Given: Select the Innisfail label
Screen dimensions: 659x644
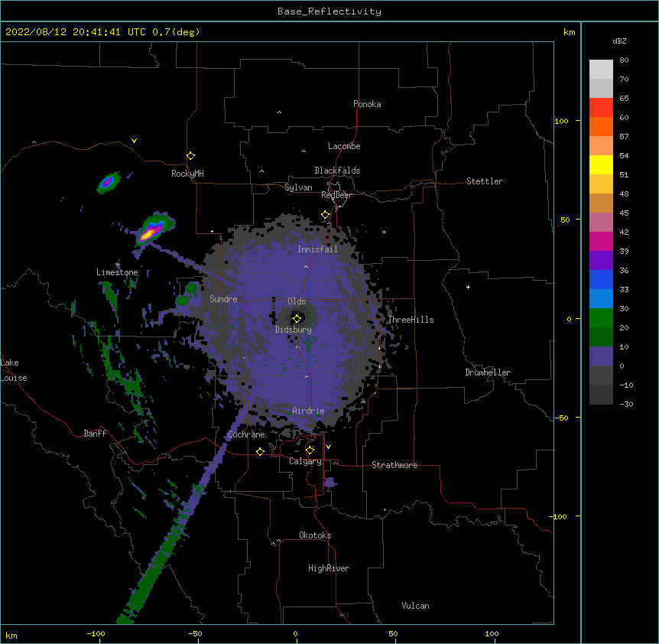Looking at the screenshot, I should coord(317,249).
